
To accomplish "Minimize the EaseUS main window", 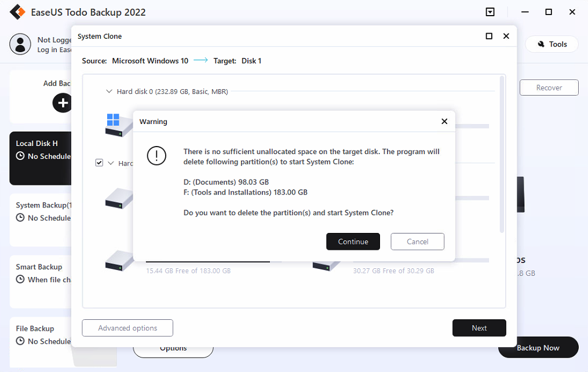I will tap(525, 12).
